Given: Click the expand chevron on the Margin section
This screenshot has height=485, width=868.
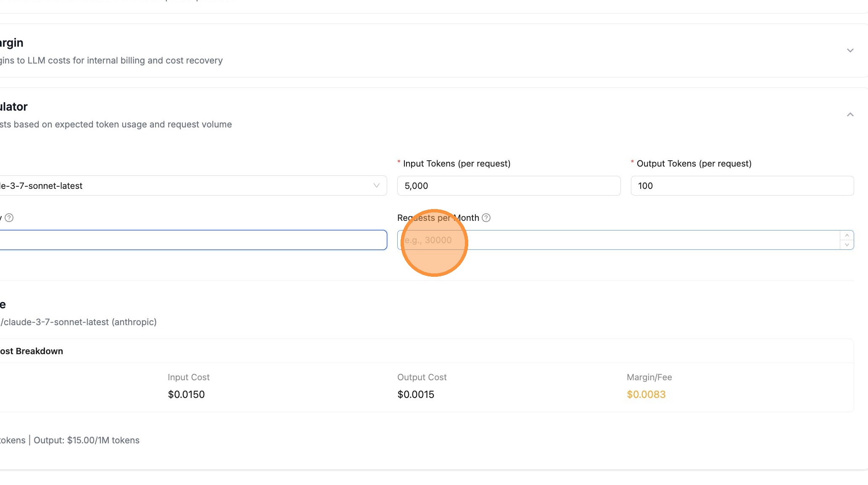Looking at the screenshot, I should (850, 50).
